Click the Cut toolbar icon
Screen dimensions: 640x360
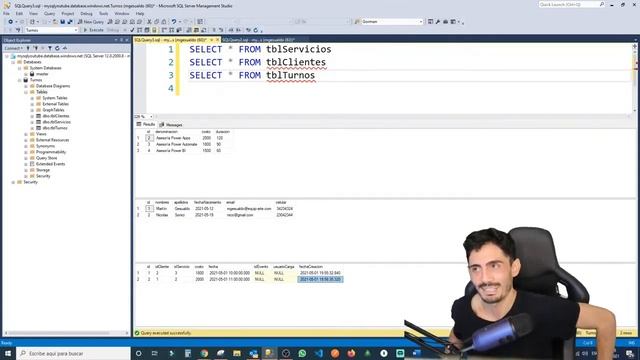pyautogui.click(x=149, y=22)
